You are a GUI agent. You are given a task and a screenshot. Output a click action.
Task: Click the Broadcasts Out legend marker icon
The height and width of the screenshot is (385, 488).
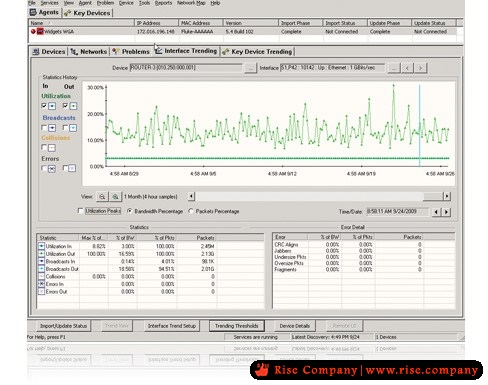73,128
